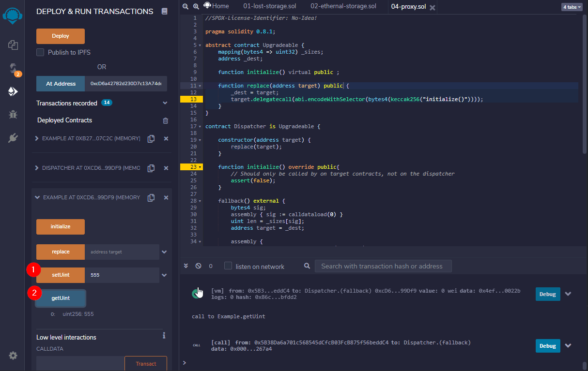Remove the EXAMPLE AT 0XB27...07C2C instance

click(x=166, y=138)
